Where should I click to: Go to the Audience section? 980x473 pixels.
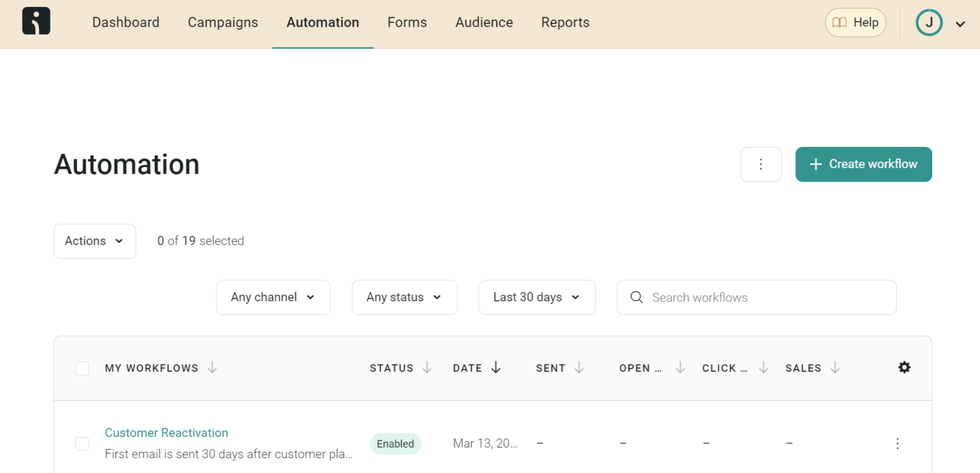pyautogui.click(x=484, y=22)
